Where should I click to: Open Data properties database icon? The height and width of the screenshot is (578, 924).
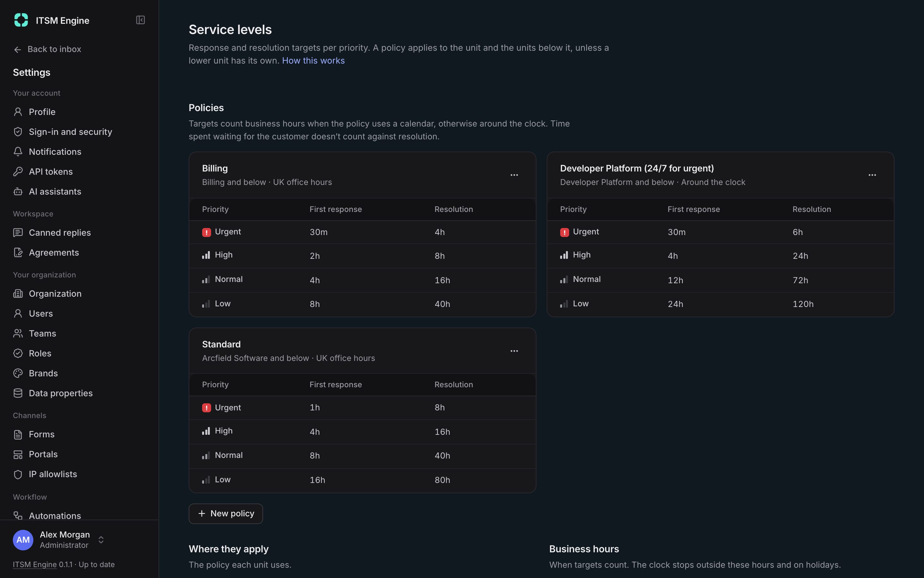click(18, 393)
